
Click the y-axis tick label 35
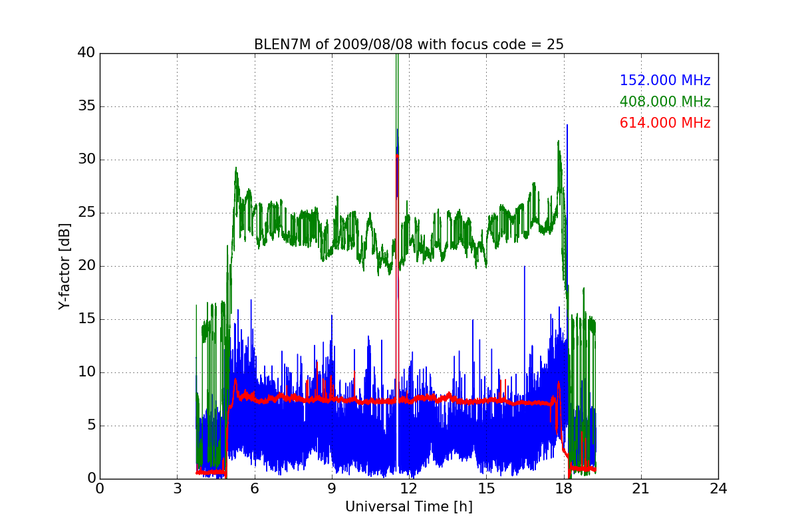[x=86, y=106]
